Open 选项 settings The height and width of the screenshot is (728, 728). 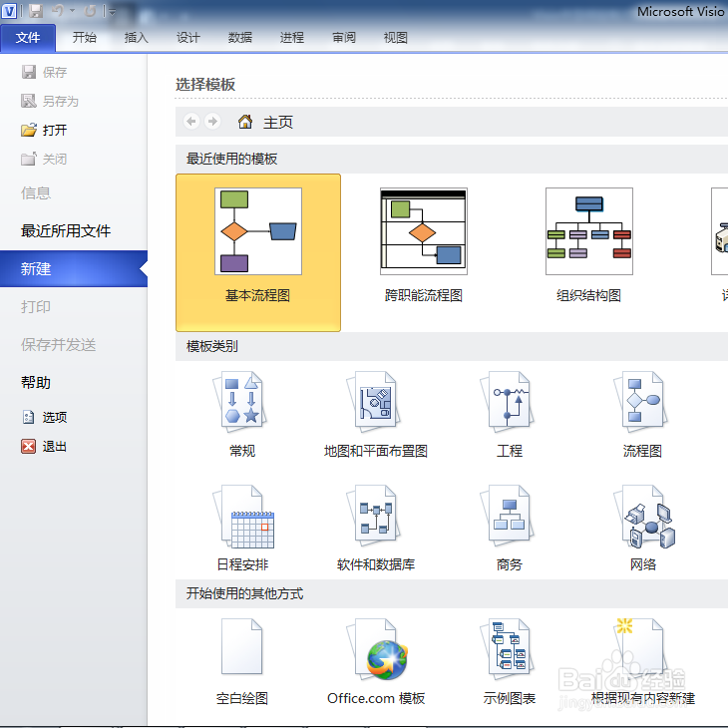point(45,417)
